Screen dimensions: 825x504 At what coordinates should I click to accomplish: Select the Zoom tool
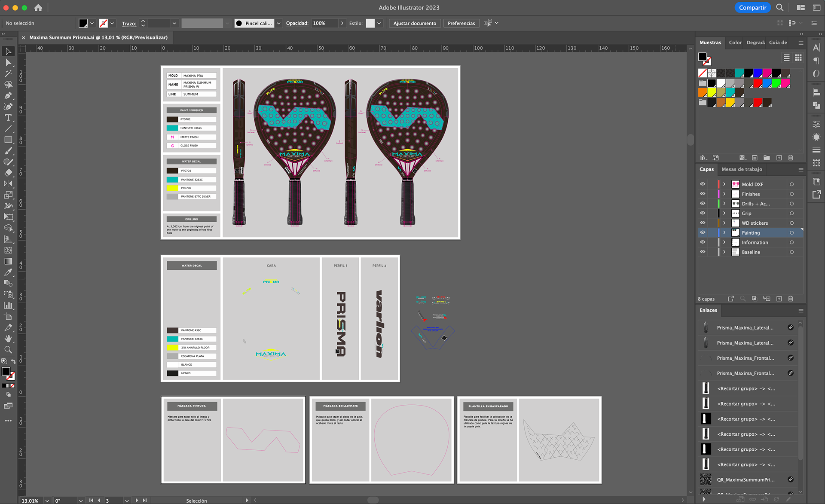pos(8,350)
